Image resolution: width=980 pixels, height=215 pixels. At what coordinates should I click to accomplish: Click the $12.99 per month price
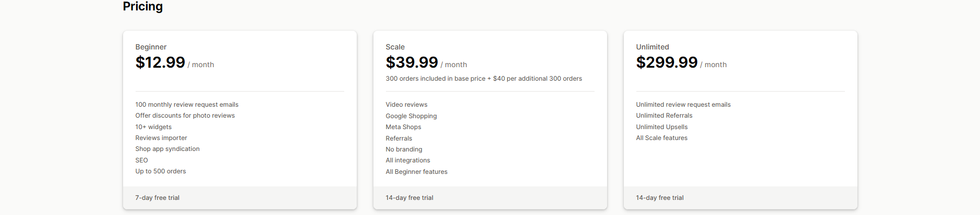pos(160,62)
